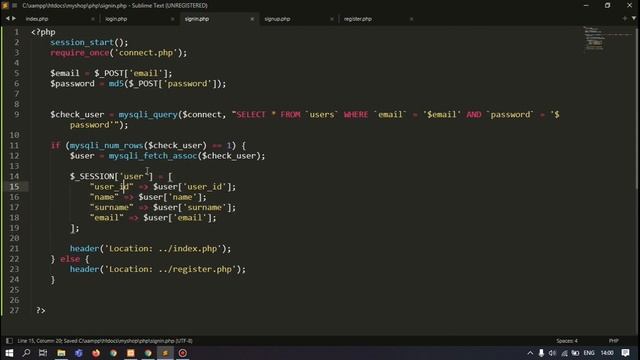The height and width of the screenshot is (360, 640).
Task: Open the Windows notification center
Action: coord(625,353)
